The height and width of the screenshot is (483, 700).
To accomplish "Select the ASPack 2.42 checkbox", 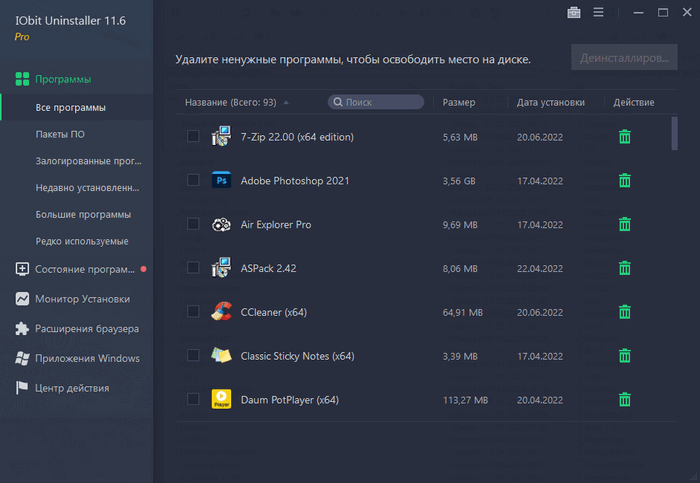I will click(x=193, y=268).
